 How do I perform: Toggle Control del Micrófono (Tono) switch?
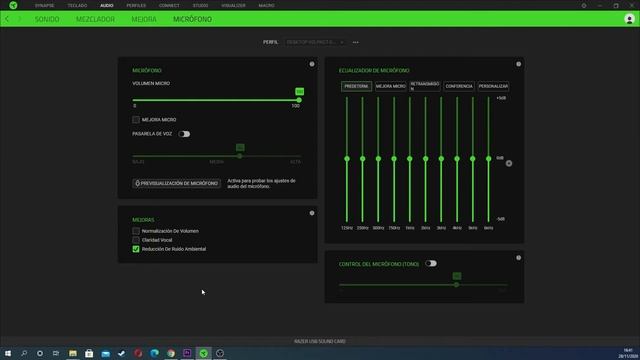(x=431, y=264)
